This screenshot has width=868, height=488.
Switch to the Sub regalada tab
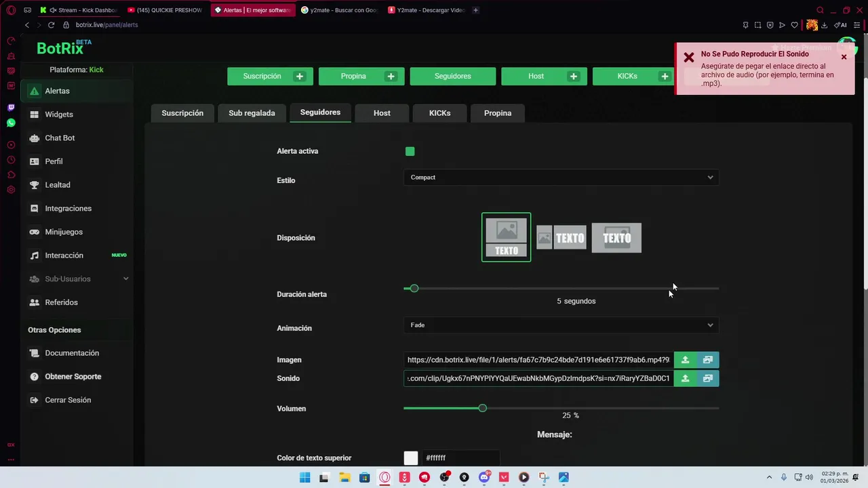point(252,113)
